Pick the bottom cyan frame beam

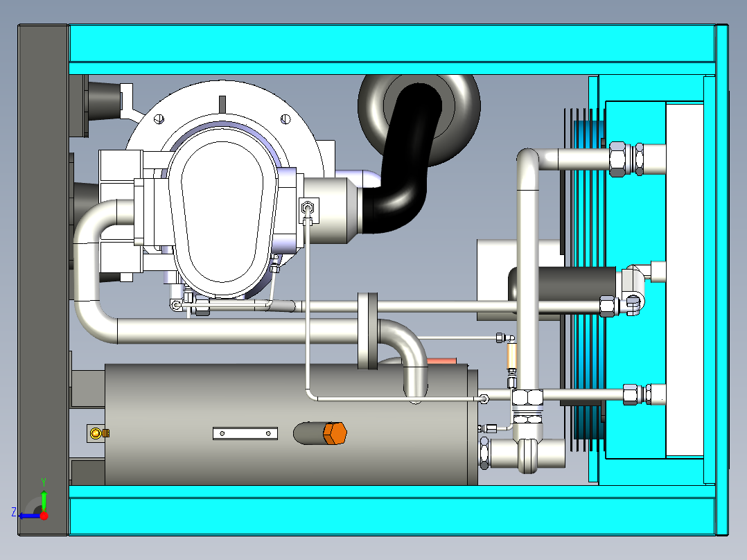pyautogui.click(x=392, y=516)
